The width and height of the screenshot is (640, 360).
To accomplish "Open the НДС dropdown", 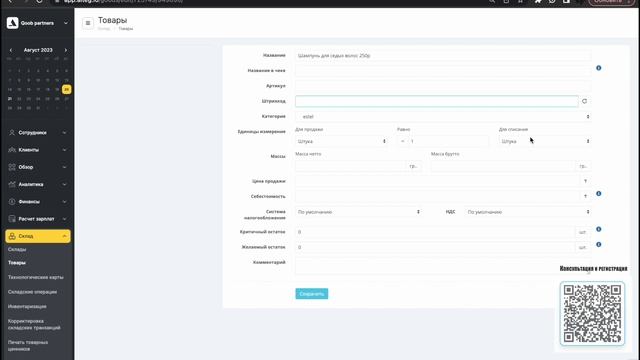I will pos(528,212).
